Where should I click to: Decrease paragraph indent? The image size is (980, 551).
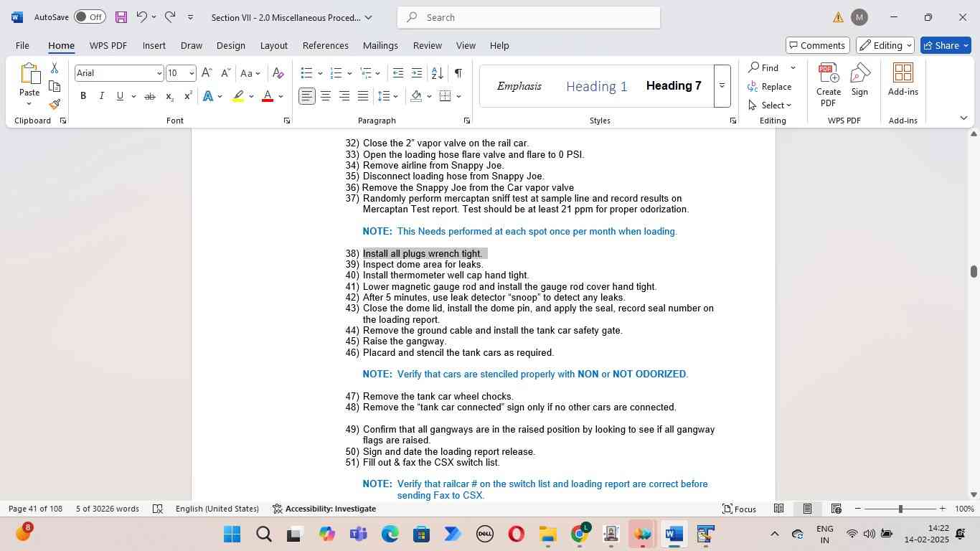click(x=398, y=73)
